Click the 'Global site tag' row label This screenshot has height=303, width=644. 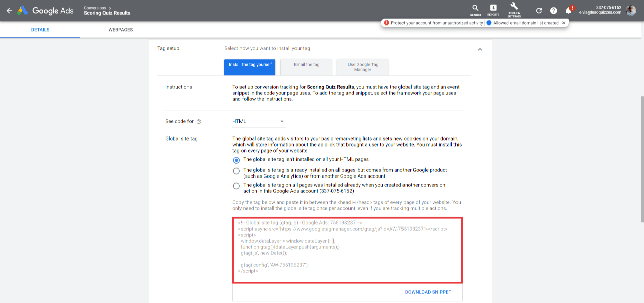coord(181,139)
